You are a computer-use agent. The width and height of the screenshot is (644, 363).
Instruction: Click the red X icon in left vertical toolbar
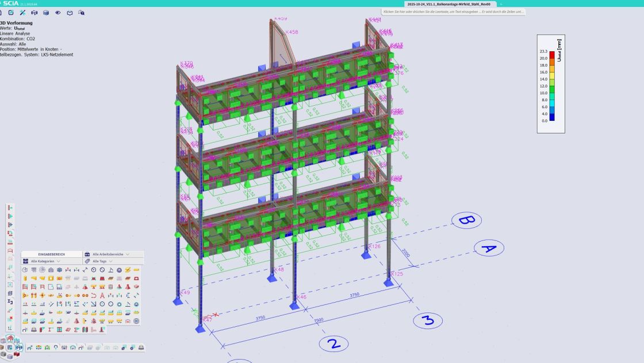[10, 319]
